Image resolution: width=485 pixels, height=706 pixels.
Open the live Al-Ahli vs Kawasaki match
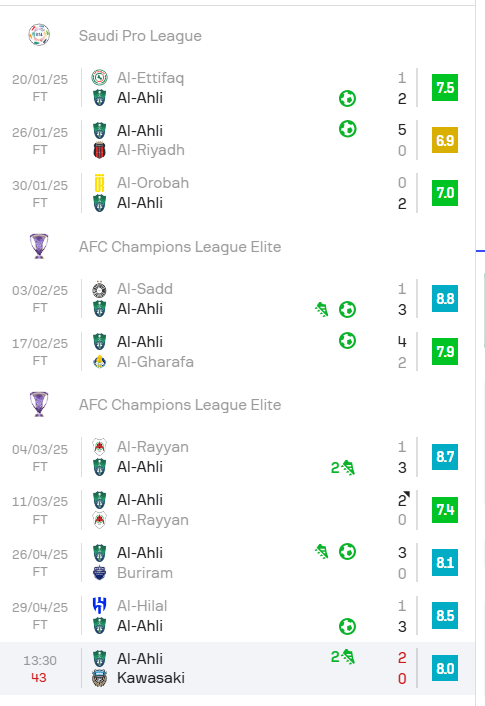point(237,668)
